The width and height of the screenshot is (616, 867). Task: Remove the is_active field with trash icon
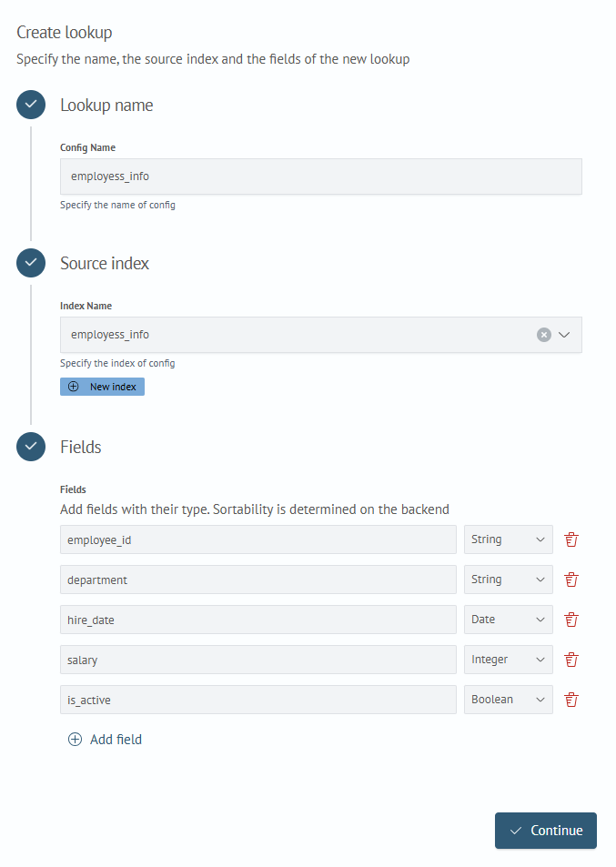(571, 700)
